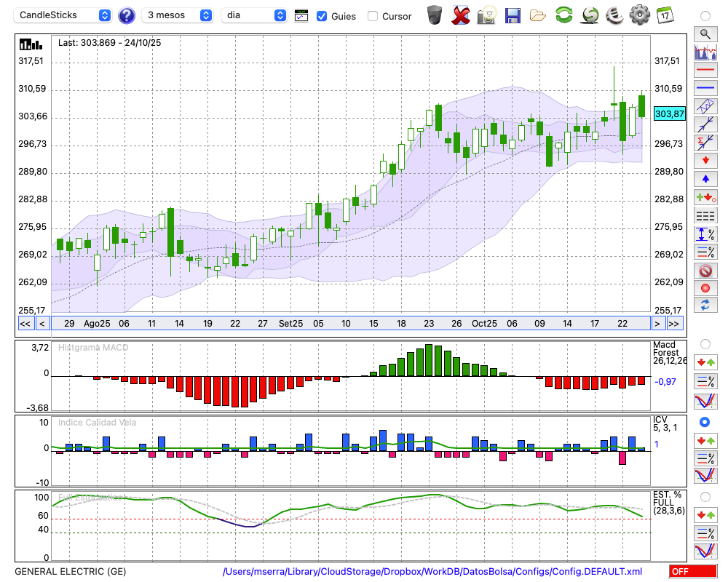Viewport: 728px width, 582px height.
Task: Open settings with the gear icon
Action: (x=640, y=15)
